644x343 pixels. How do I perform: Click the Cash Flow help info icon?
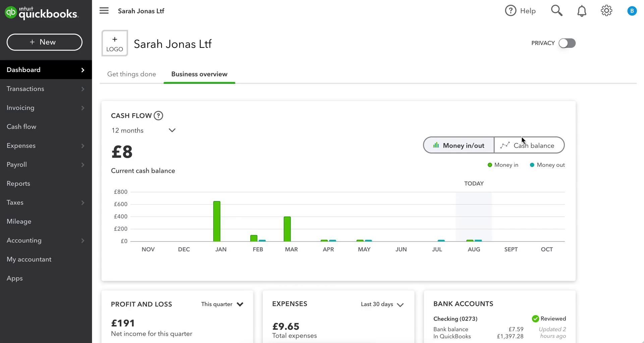158,116
